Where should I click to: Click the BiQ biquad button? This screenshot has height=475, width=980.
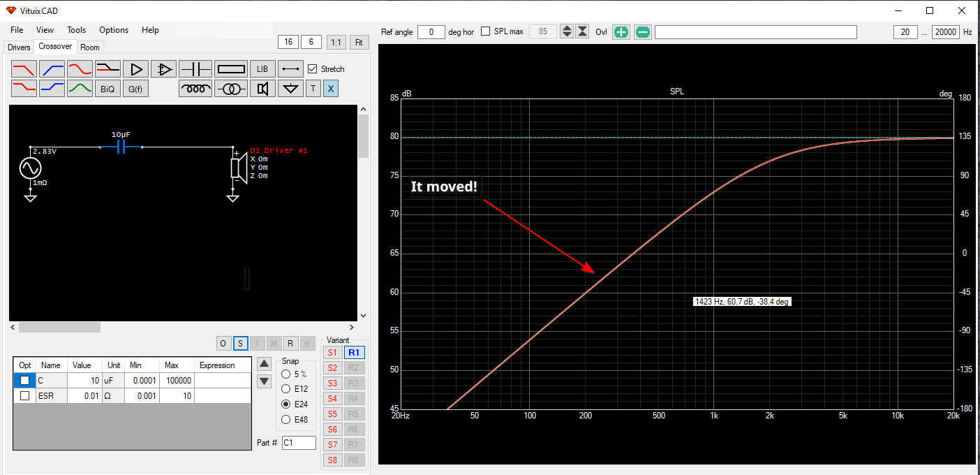click(107, 89)
